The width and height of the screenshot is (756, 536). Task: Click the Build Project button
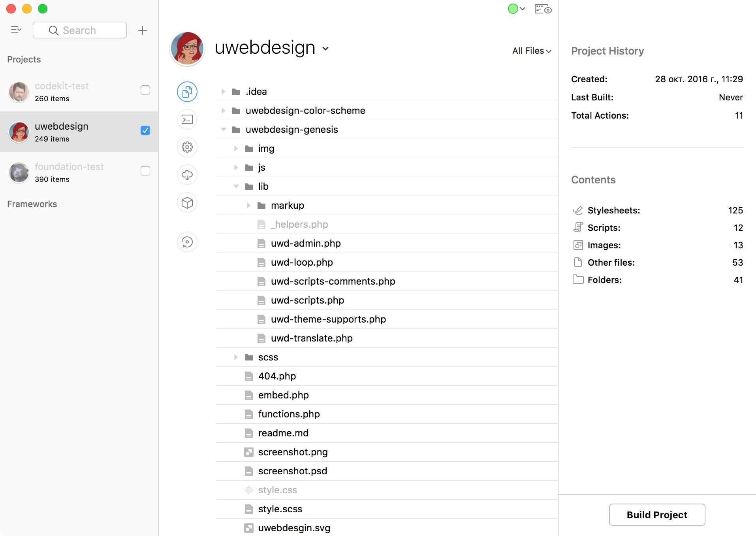pyautogui.click(x=656, y=515)
